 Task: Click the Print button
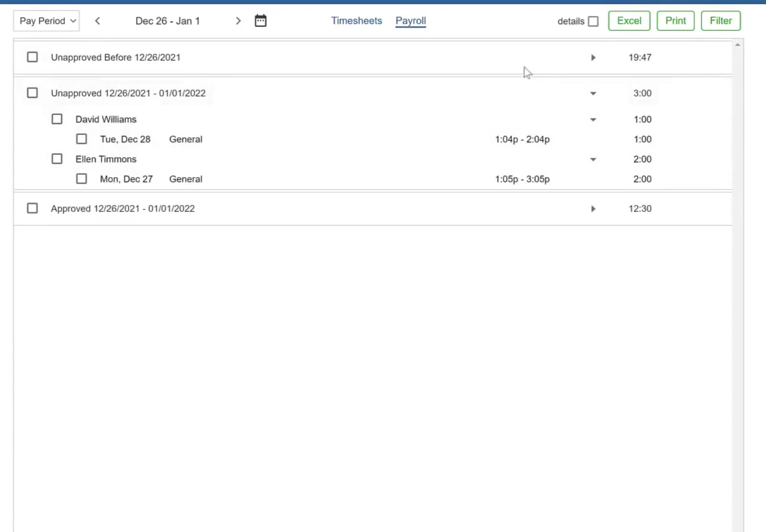[676, 21]
